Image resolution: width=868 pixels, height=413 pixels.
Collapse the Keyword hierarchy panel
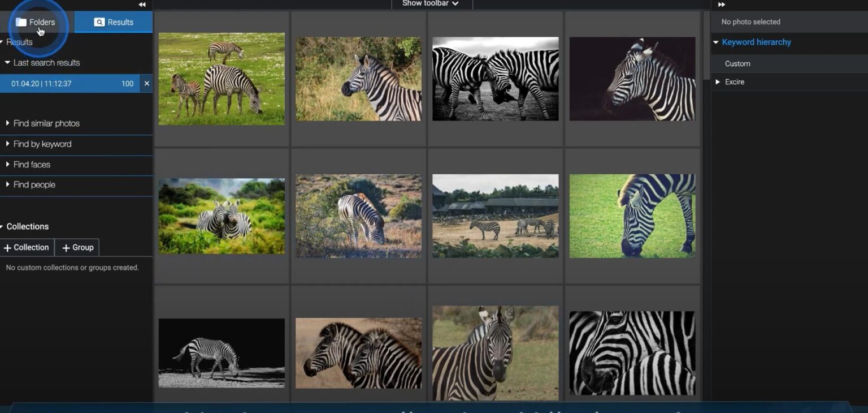[716, 42]
